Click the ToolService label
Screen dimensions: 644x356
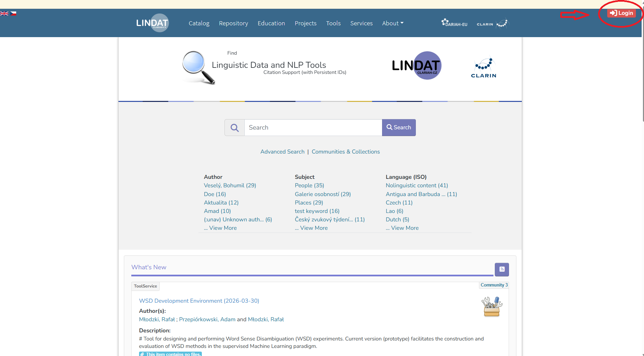tap(145, 286)
